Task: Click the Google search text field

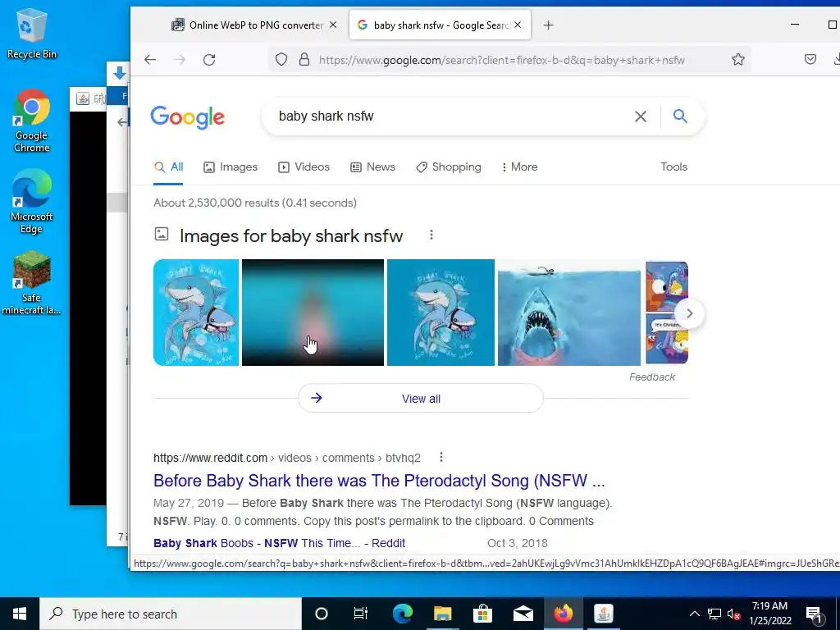Action: (x=450, y=116)
